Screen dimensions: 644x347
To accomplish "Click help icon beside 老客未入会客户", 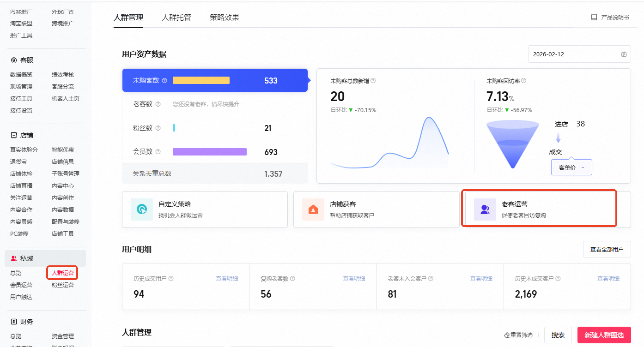I will 431,279.
